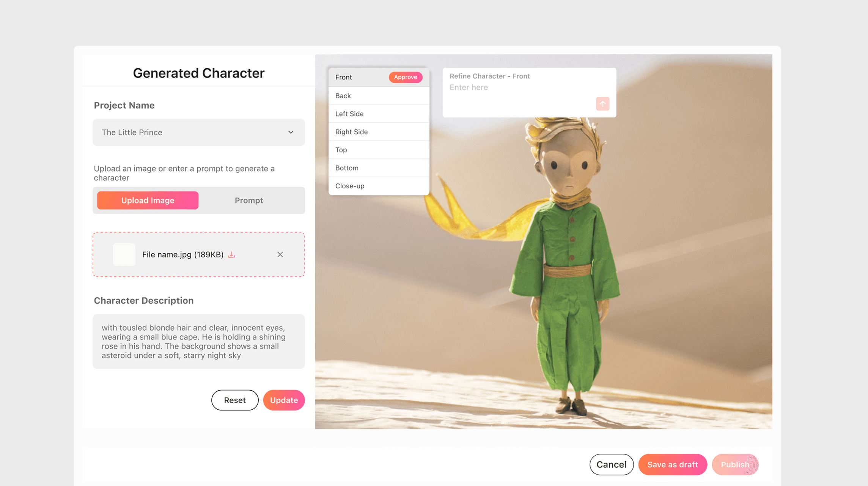Switch to the Bottom view
868x486 pixels.
tap(346, 168)
